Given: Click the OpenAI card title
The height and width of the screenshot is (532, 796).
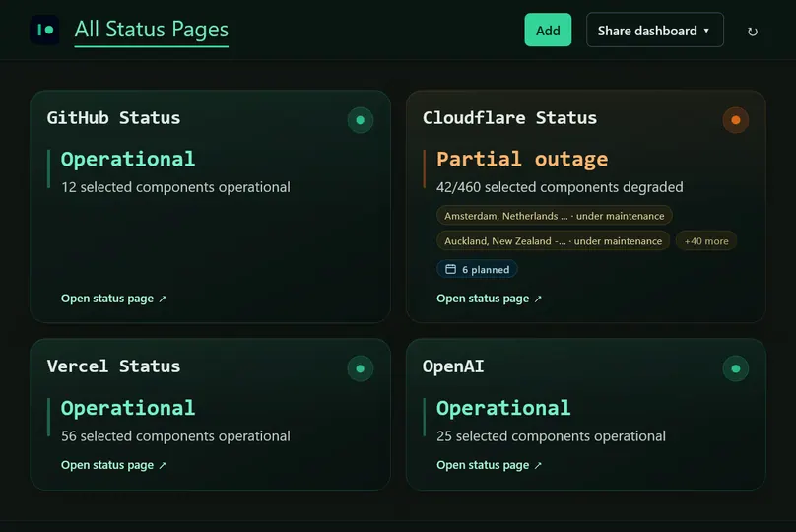Looking at the screenshot, I should coord(453,366).
